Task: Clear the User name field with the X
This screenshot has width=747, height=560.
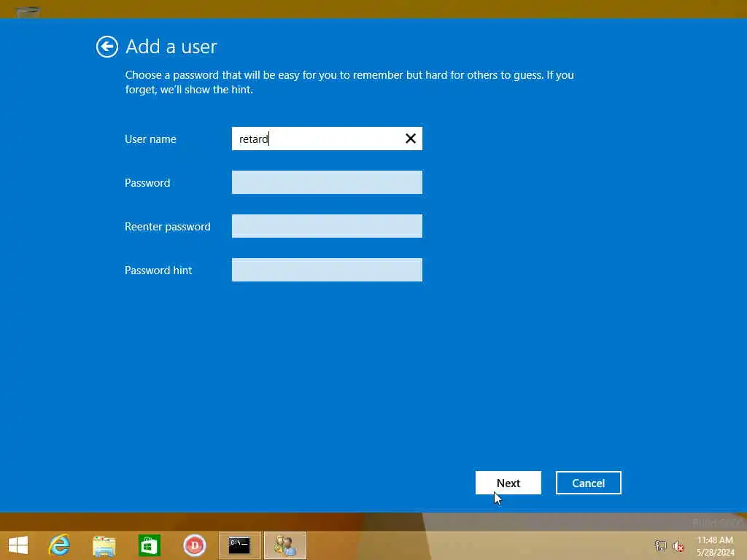Action: pos(410,139)
